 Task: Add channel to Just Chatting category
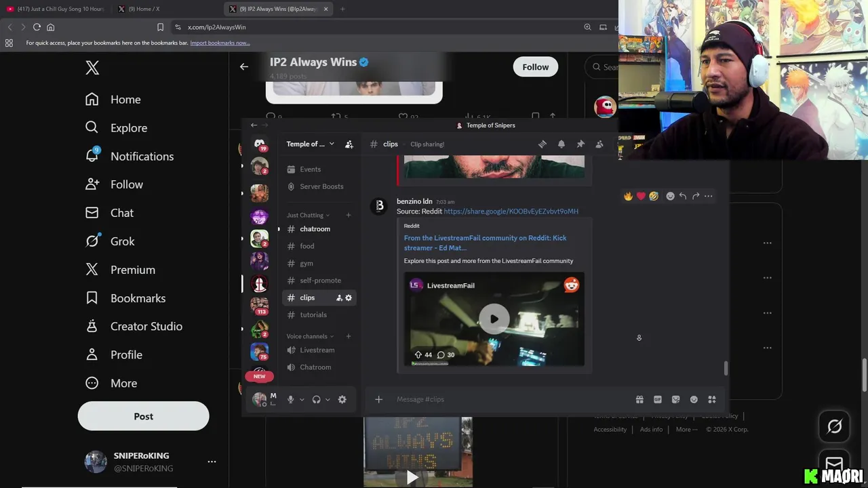(349, 215)
